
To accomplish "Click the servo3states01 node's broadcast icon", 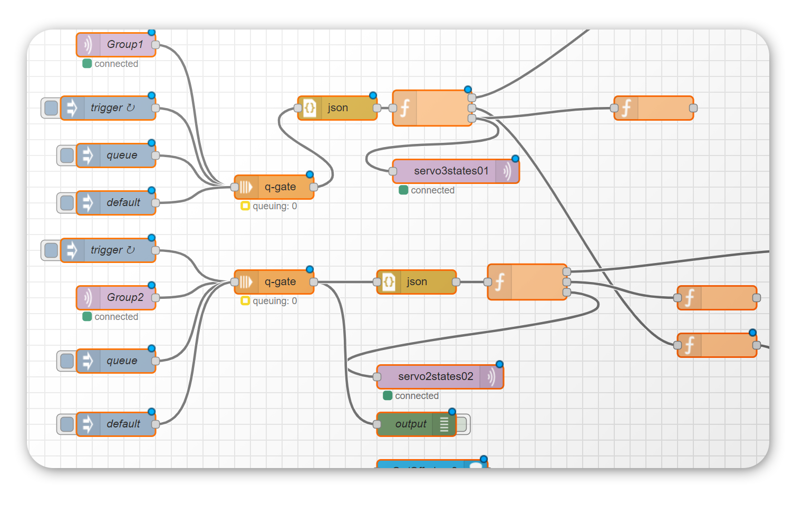I will click(507, 171).
